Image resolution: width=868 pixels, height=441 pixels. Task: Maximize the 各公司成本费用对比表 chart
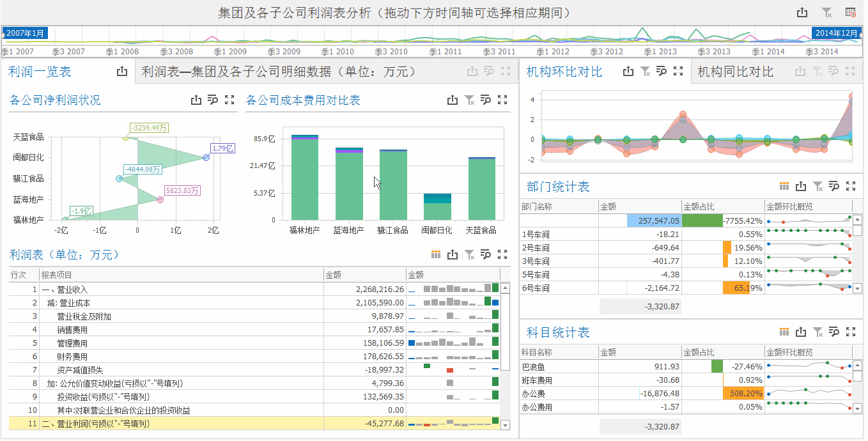502,100
